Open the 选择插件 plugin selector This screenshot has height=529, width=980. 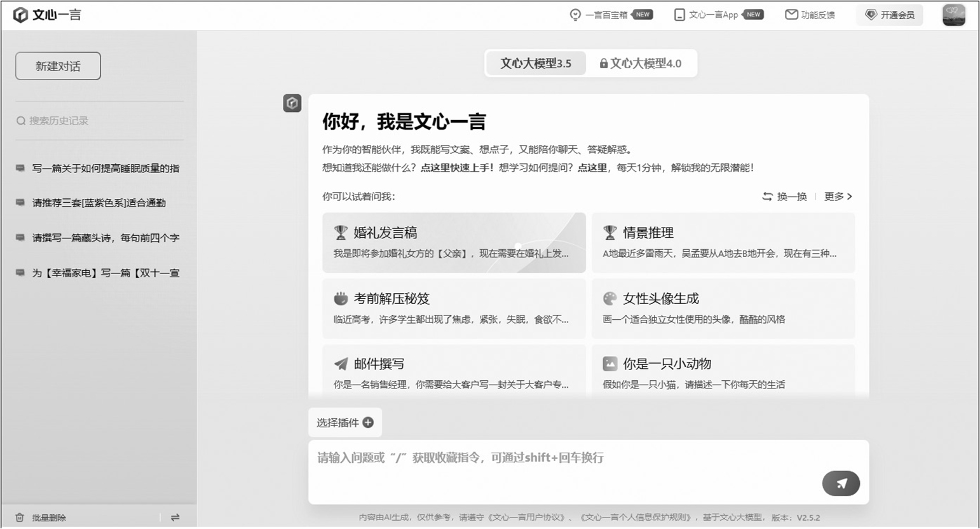point(345,422)
